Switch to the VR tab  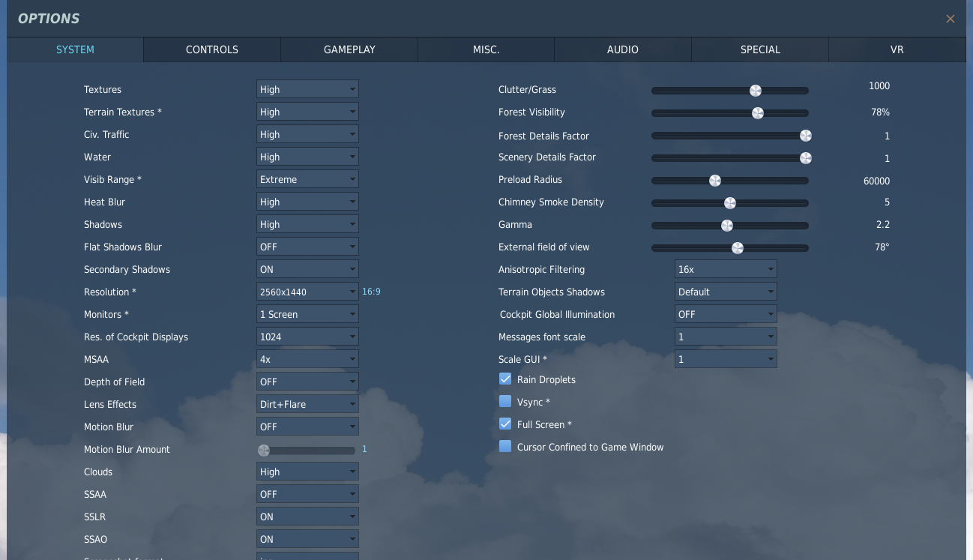tap(897, 49)
